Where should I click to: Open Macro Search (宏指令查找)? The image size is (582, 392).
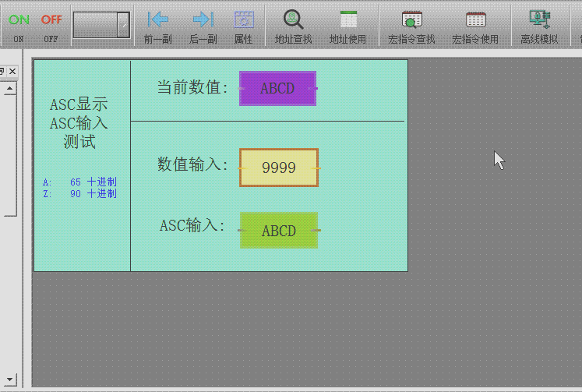[x=411, y=25]
